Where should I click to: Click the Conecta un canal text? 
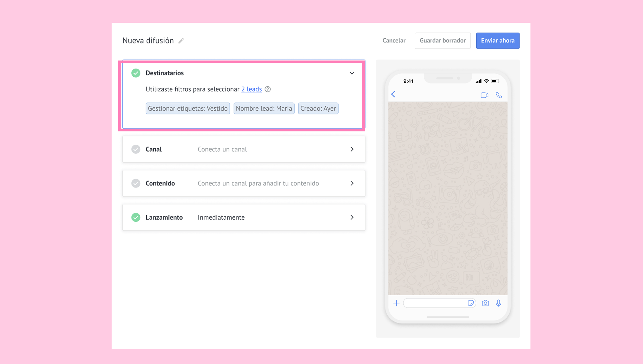222,149
